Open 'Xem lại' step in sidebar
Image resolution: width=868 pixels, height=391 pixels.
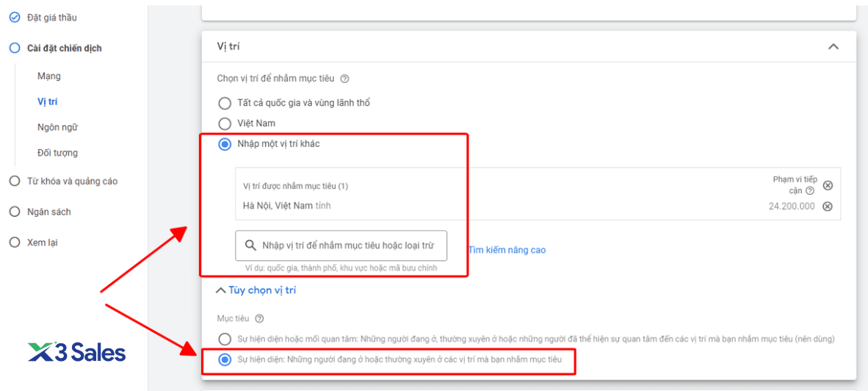click(43, 242)
